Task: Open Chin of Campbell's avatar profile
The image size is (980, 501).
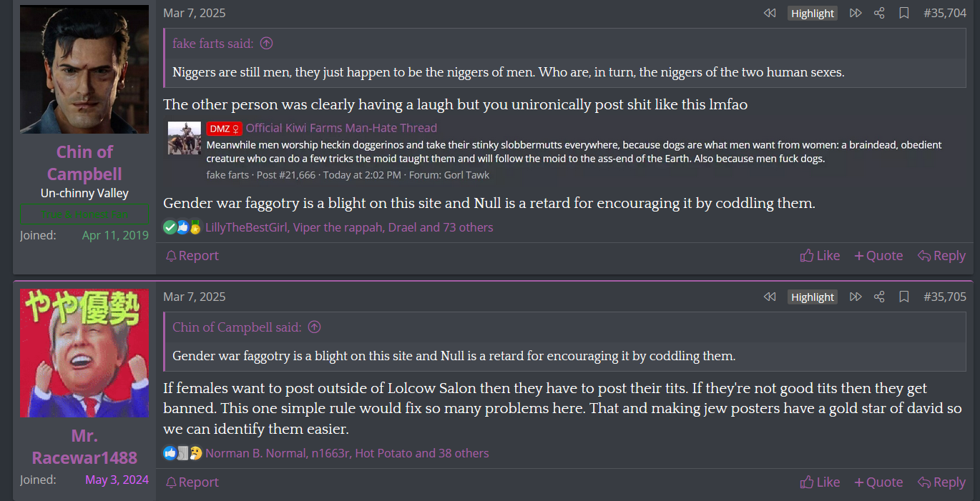Action: [x=84, y=69]
